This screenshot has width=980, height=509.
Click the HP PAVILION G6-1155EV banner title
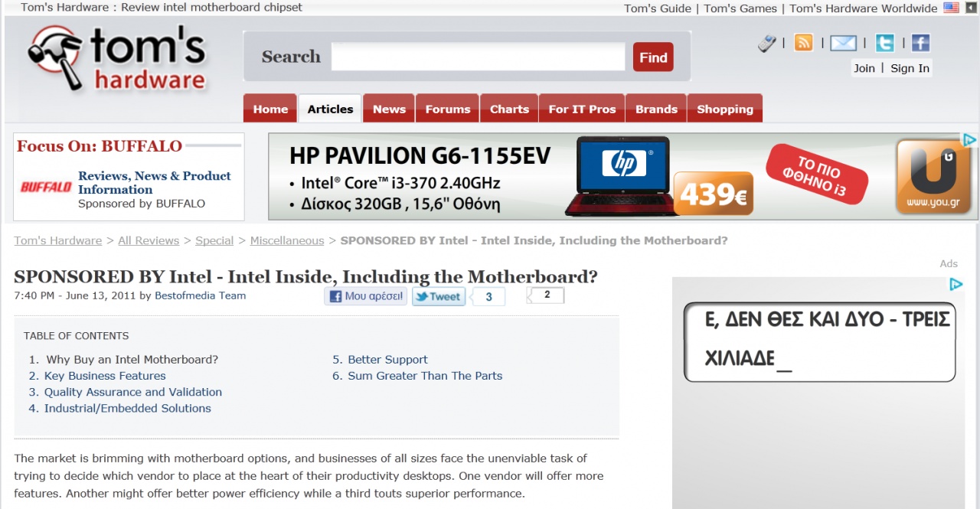click(x=420, y=156)
